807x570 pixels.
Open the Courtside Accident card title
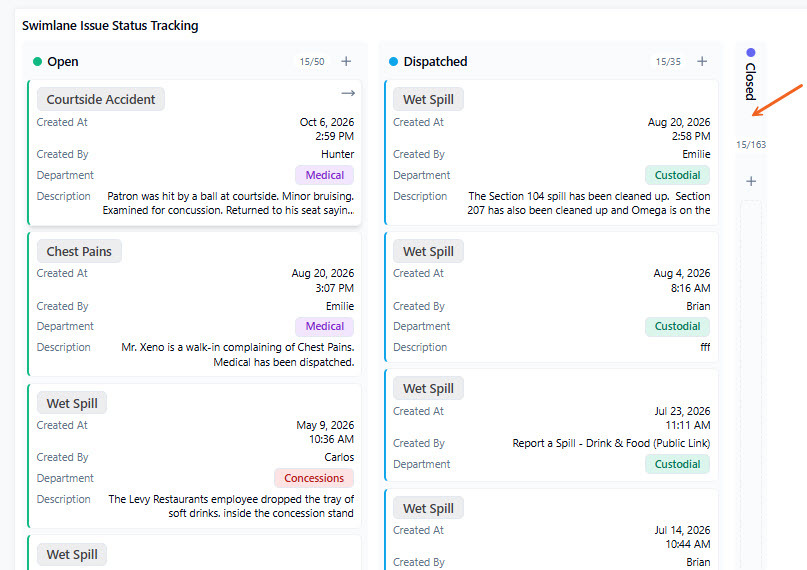pos(101,99)
